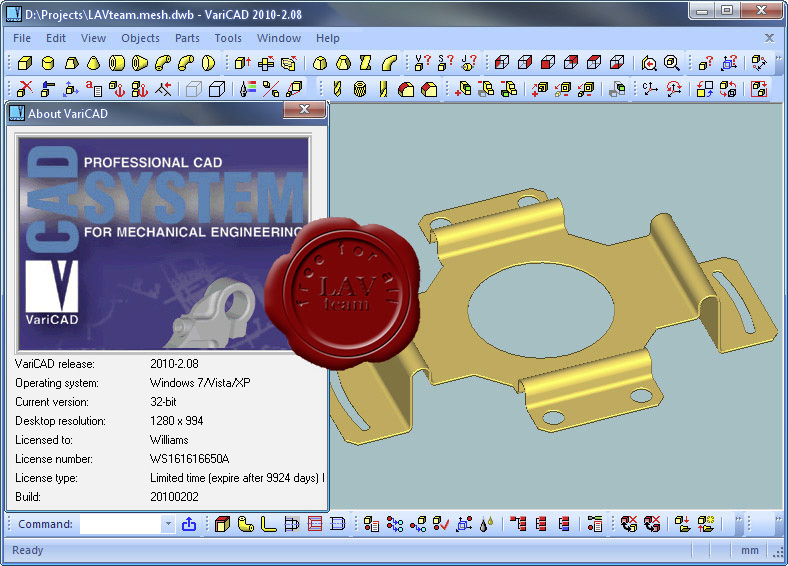This screenshot has width=788, height=566.
Task: Select the Cone solid tool
Action: [x=94, y=63]
